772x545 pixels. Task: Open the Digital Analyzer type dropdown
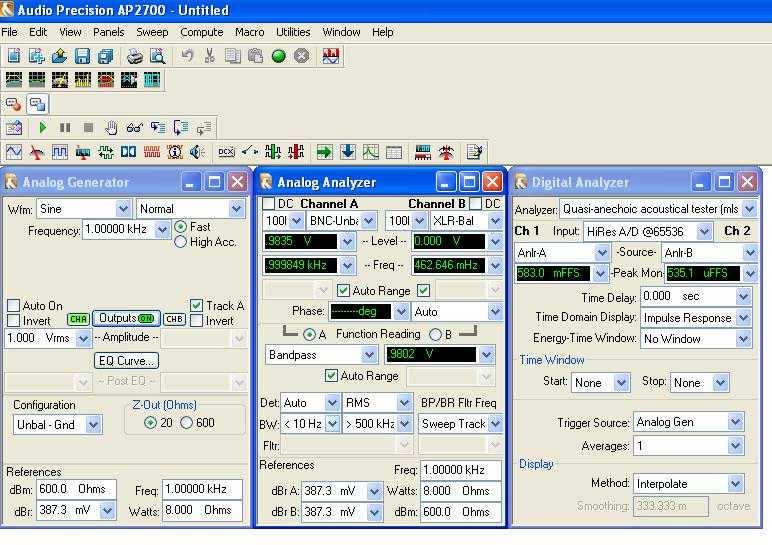pos(749,209)
